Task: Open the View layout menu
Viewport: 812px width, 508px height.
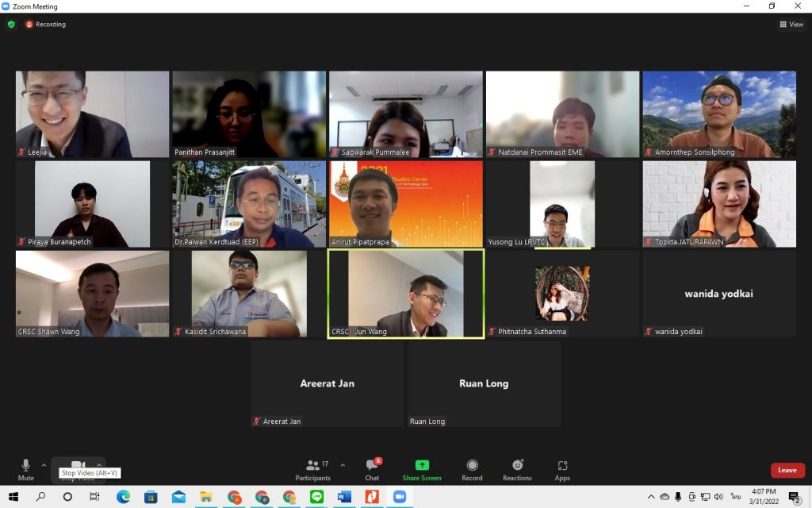Action: point(791,25)
